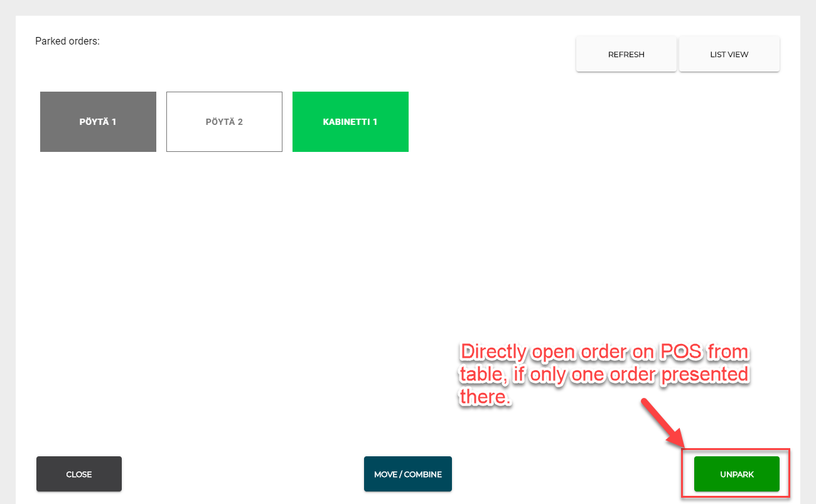Toggle parked orders to list layout
Screen dimensions: 816x504
[729, 55]
